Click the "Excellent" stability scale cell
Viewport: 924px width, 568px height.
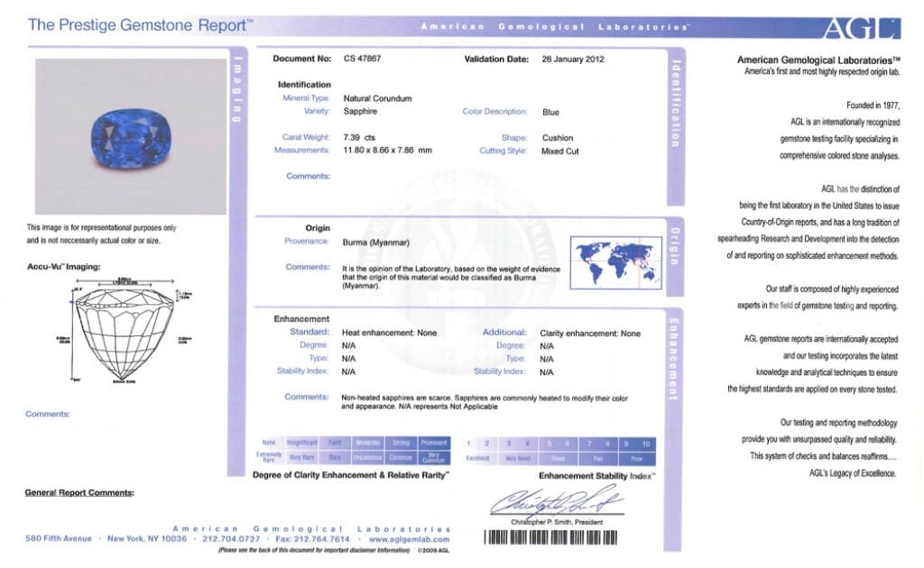[478, 459]
